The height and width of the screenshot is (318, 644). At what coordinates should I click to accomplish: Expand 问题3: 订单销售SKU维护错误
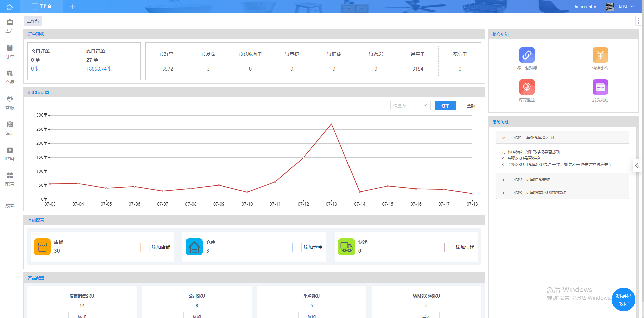click(562, 193)
